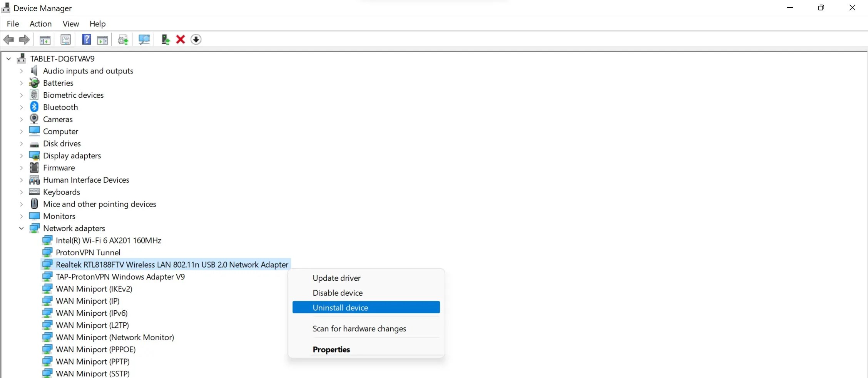Expand the Bluetooth category

pos(22,107)
